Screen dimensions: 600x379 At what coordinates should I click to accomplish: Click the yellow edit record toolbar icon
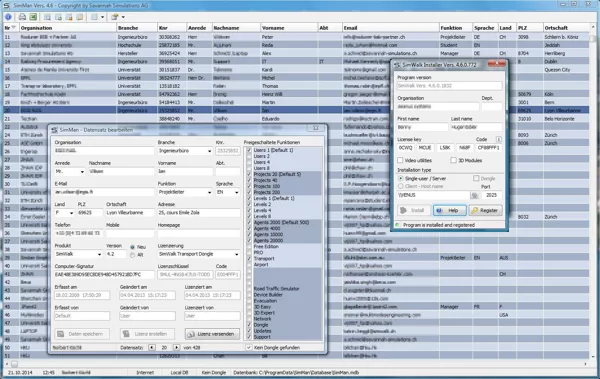tap(80, 17)
